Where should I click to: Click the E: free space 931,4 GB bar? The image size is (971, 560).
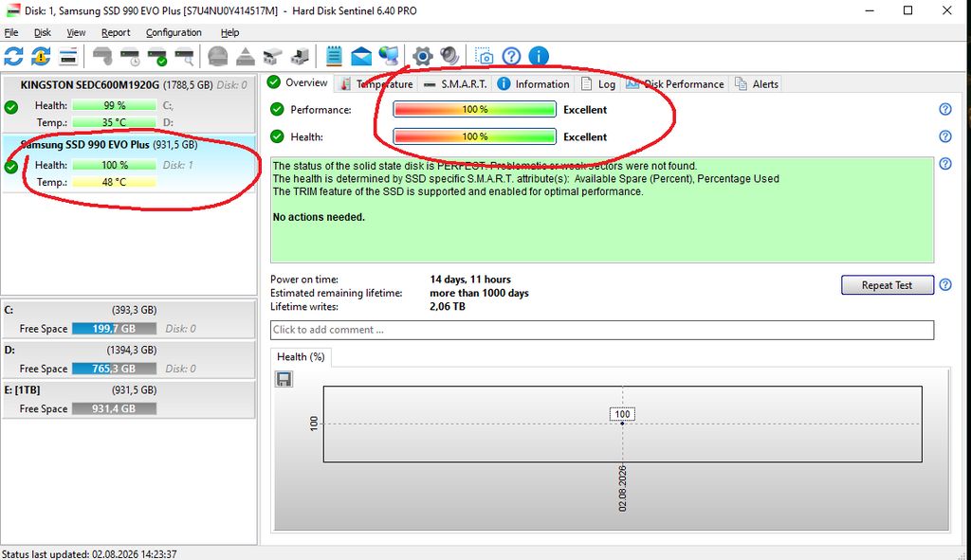pyautogui.click(x=114, y=409)
